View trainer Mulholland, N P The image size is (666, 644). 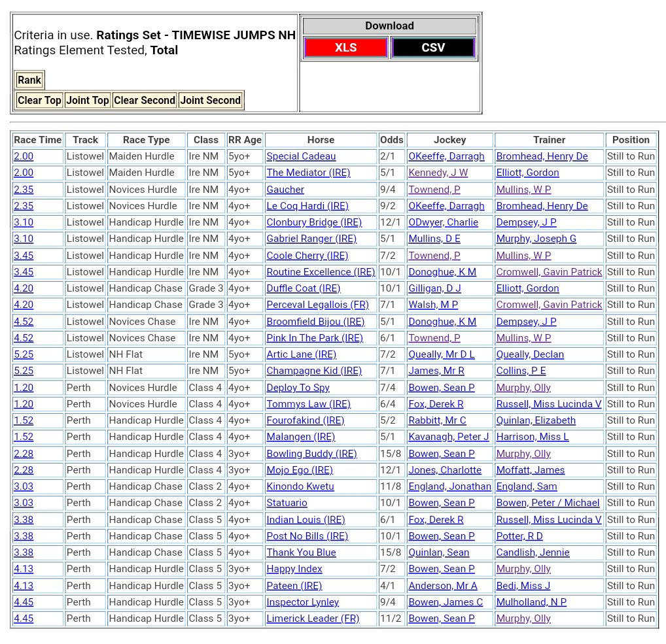531,602
